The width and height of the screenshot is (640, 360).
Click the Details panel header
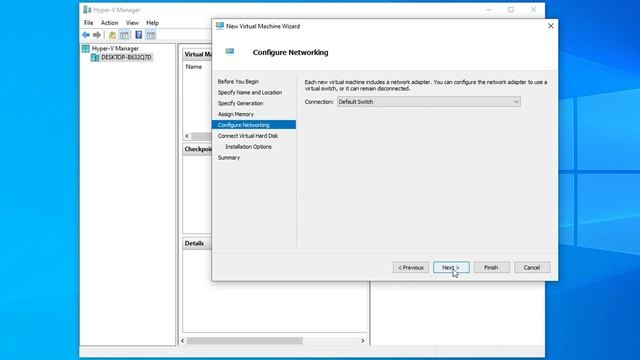coord(196,243)
